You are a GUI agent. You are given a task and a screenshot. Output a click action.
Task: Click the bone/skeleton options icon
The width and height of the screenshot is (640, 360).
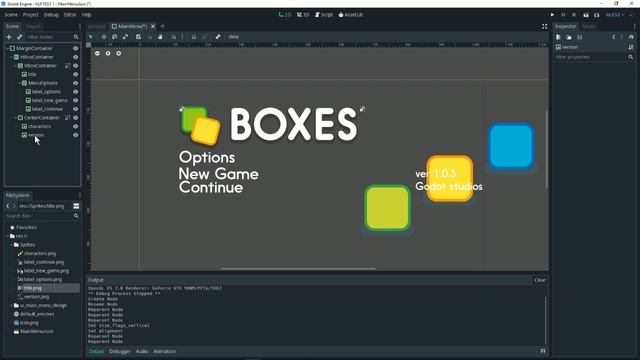tap(218, 37)
